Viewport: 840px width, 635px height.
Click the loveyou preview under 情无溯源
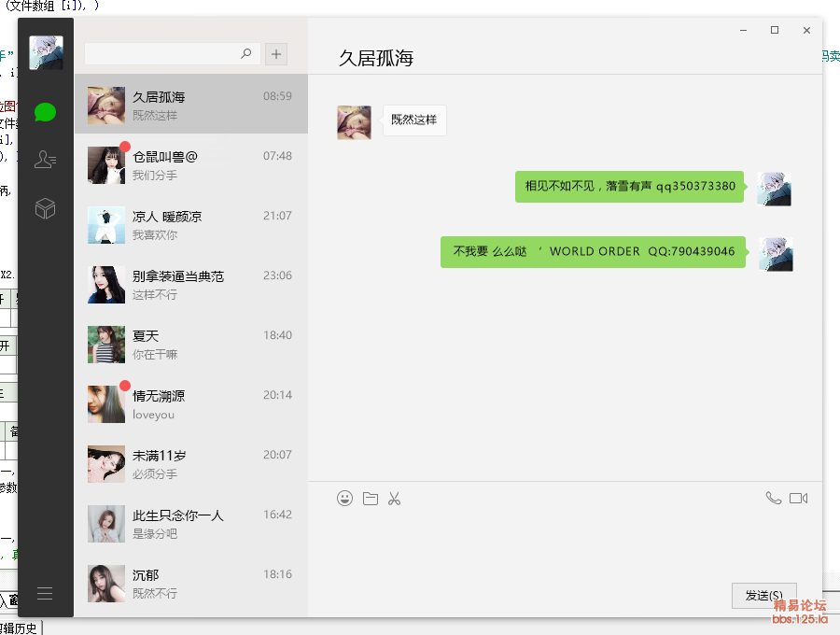[x=153, y=415]
